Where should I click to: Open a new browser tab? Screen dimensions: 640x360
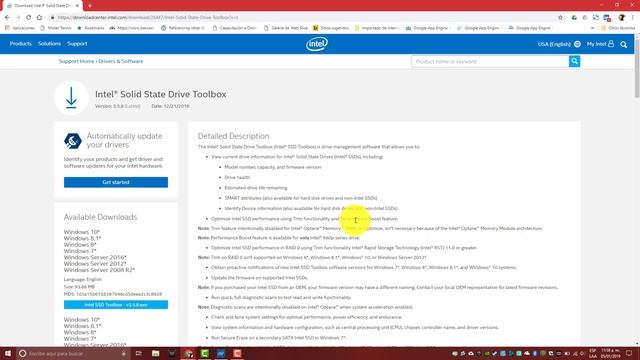(90, 6)
